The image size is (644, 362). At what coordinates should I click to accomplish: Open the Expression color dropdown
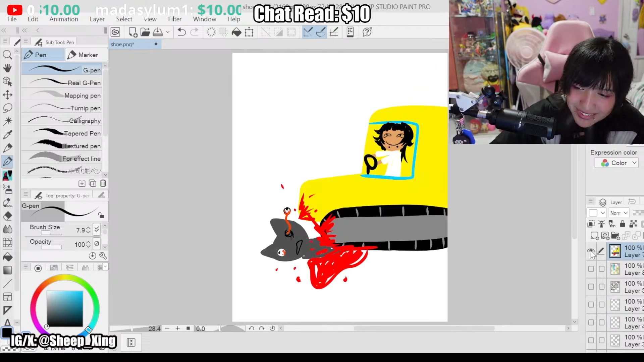616,163
